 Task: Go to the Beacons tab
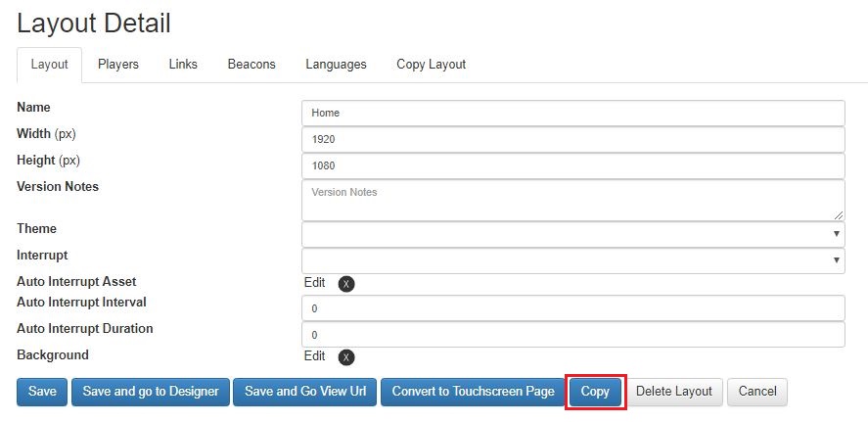(251, 65)
